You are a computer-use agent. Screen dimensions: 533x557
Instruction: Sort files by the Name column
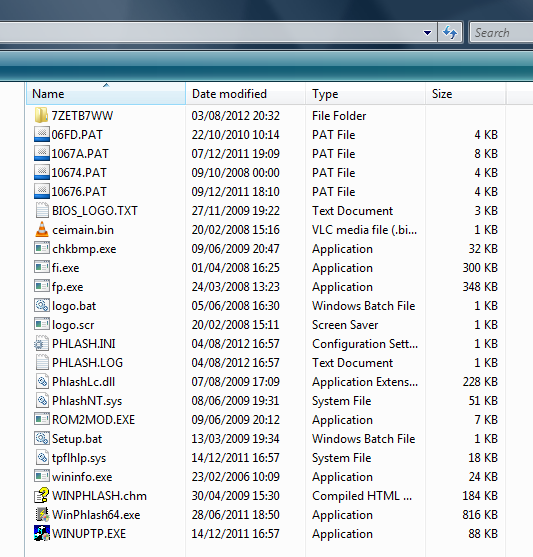[x=106, y=94]
